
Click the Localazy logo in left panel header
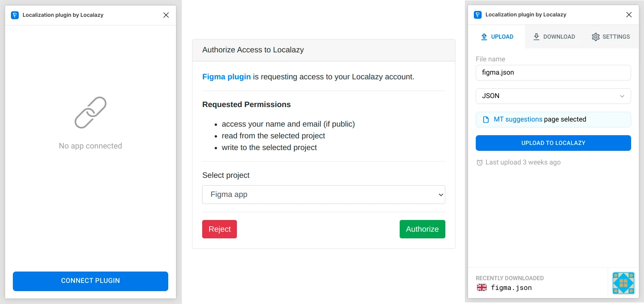click(x=15, y=15)
